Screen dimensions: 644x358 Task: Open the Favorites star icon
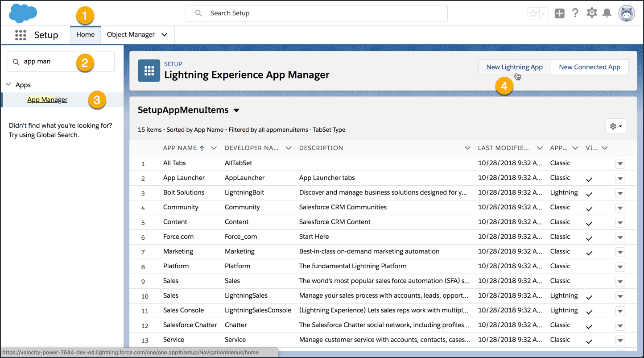coord(533,13)
